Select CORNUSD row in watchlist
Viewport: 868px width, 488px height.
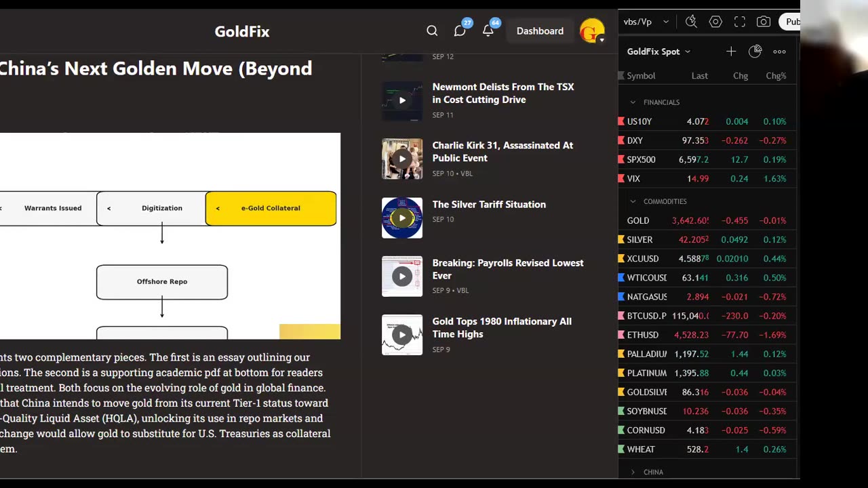pyautogui.click(x=707, y=430)
